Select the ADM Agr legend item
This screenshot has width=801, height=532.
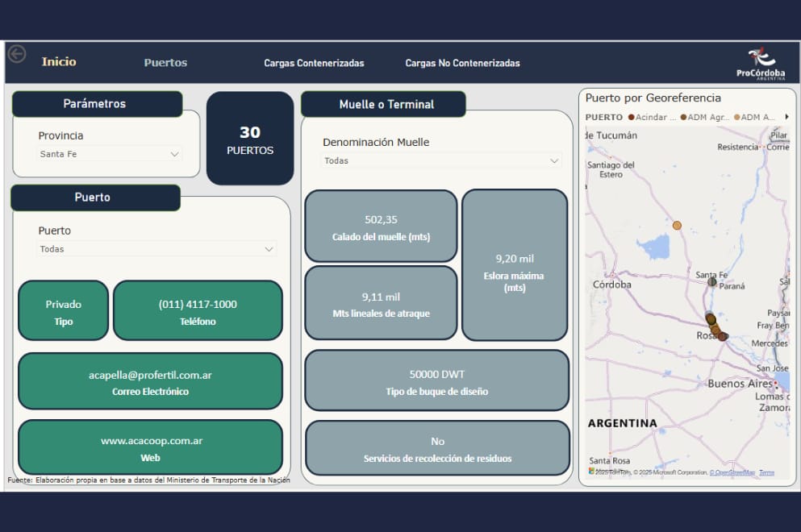pyautogui.click(x=705, y=117)
